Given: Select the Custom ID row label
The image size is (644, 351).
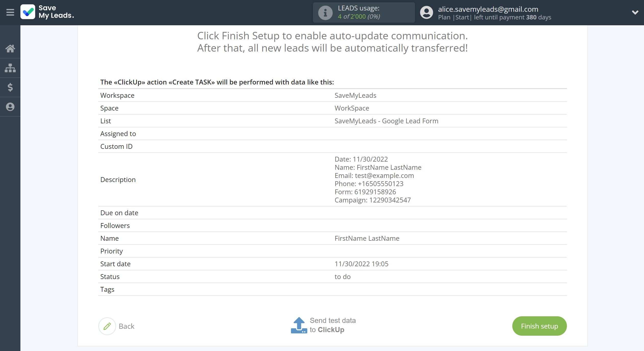Looking at the screenshot, I should coord(116,147).
